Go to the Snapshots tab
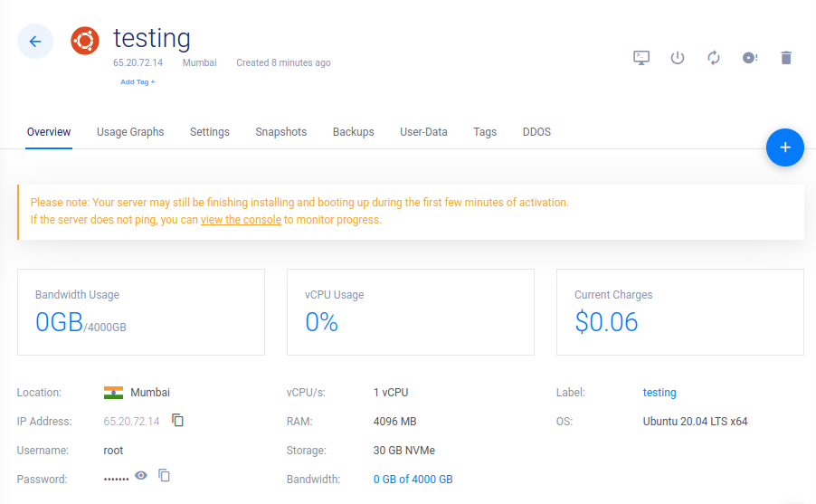 pyautogui.click(x=281, y=132)
